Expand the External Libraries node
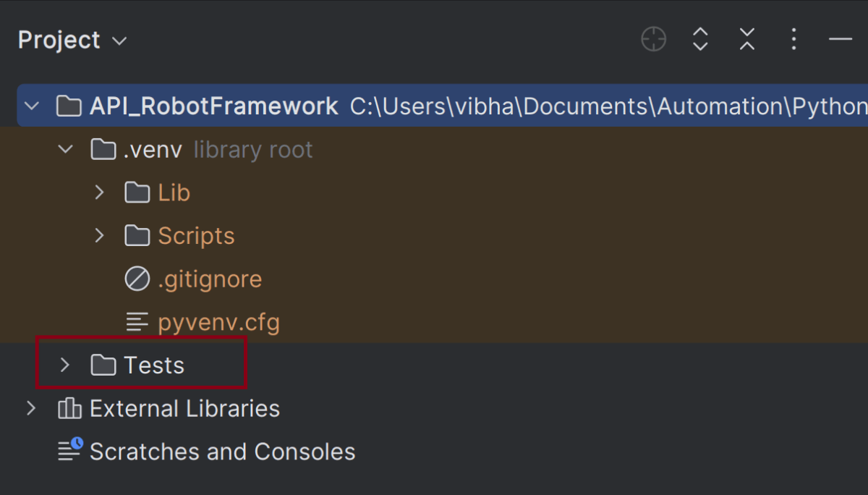Screen dimensions: 868x495 [x=31, y=409]
